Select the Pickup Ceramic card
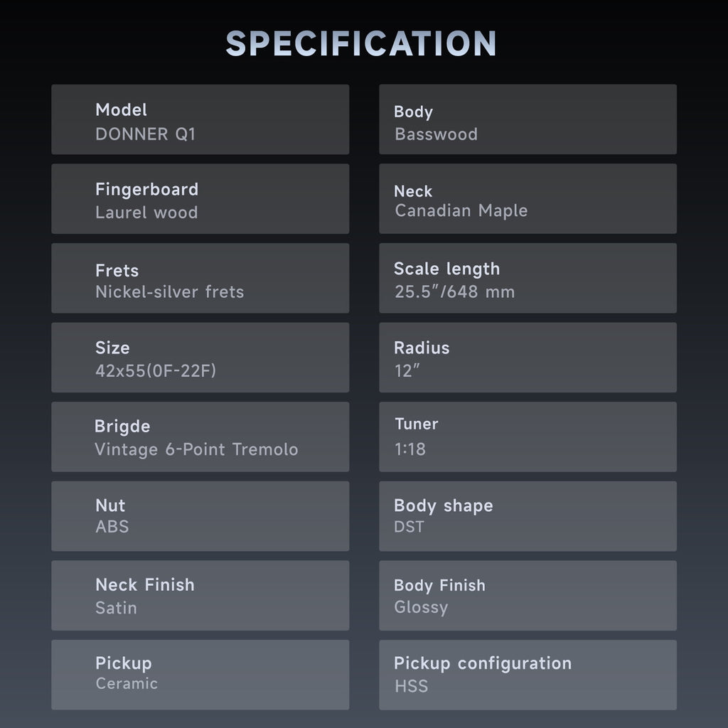Image resolution: width=728 pixels, height=728 pixels. (x=200, y=675)
